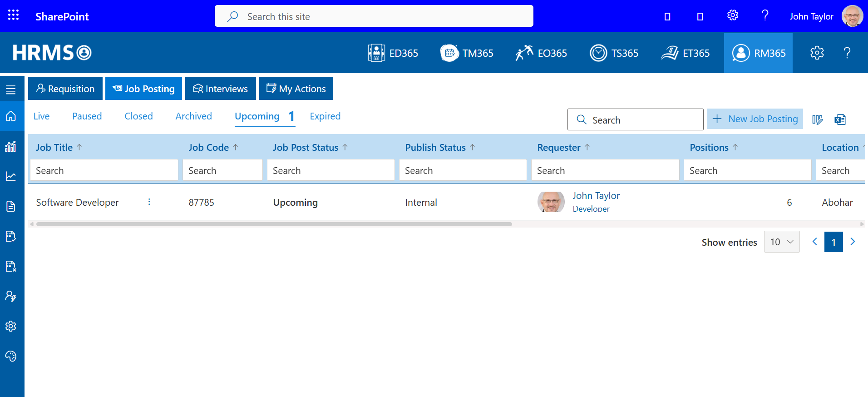Open the SharePoint app launcher waffle

(x=14, y=15)
